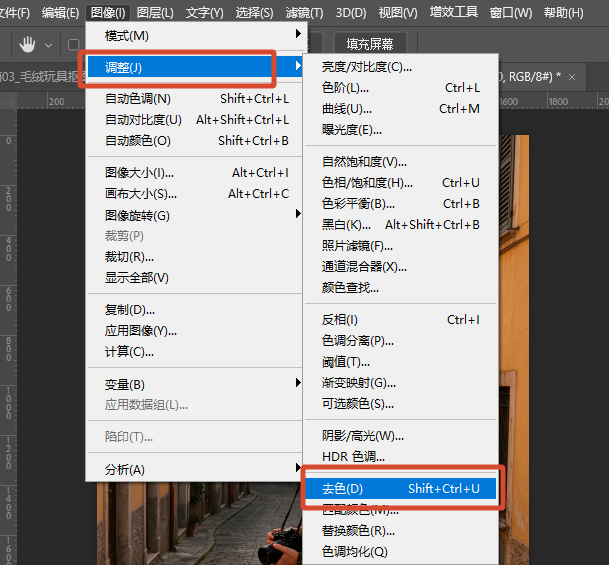Open the 3D(D) menu
Image resolution: width=609 pixels, height=565 pixels.
[351, 13]
